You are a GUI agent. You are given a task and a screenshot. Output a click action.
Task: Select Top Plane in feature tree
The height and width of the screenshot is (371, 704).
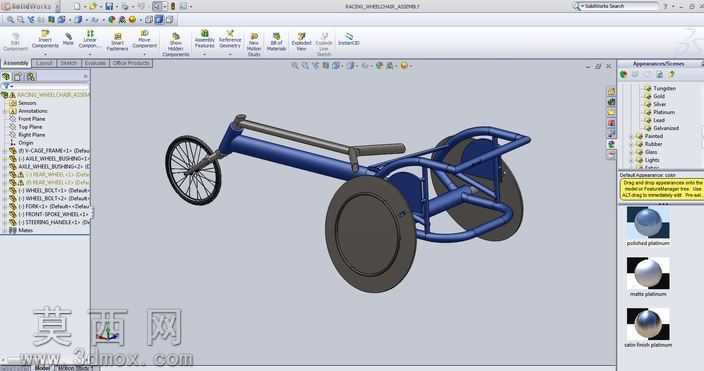pos(30,127)
